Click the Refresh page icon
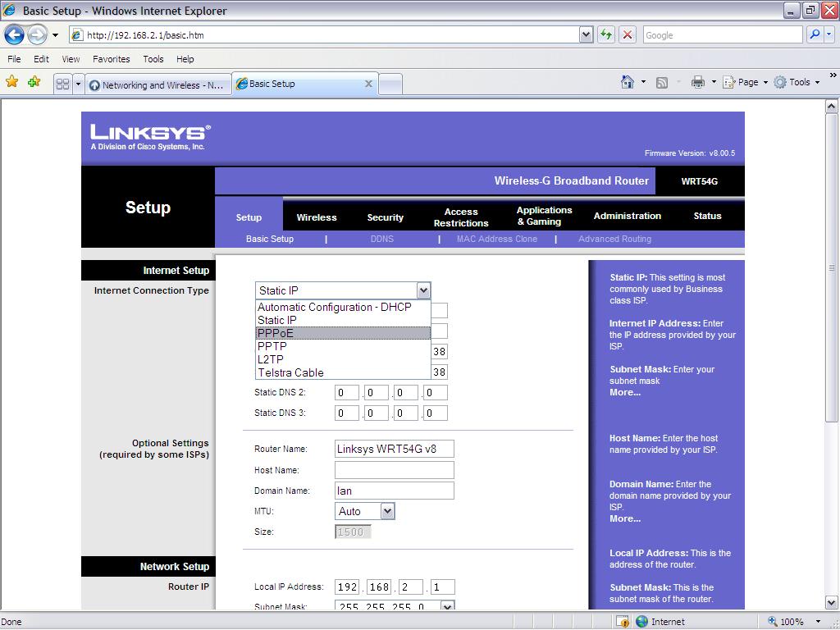 [x=606, y=35]
